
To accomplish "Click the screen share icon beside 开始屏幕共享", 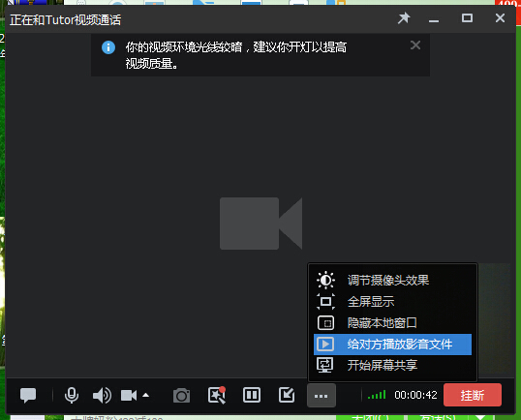I will (x=325, y=365).
